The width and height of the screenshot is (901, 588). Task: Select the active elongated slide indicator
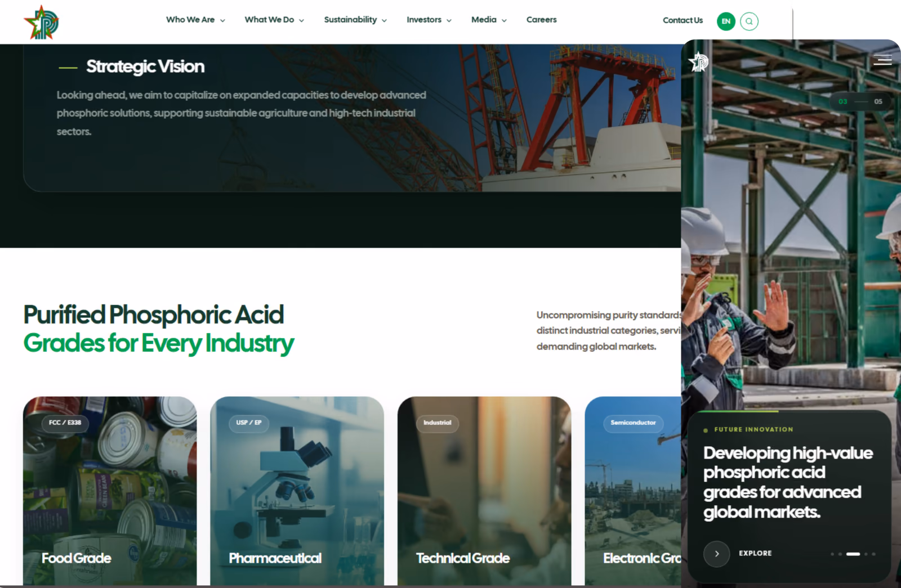[853, 554]
